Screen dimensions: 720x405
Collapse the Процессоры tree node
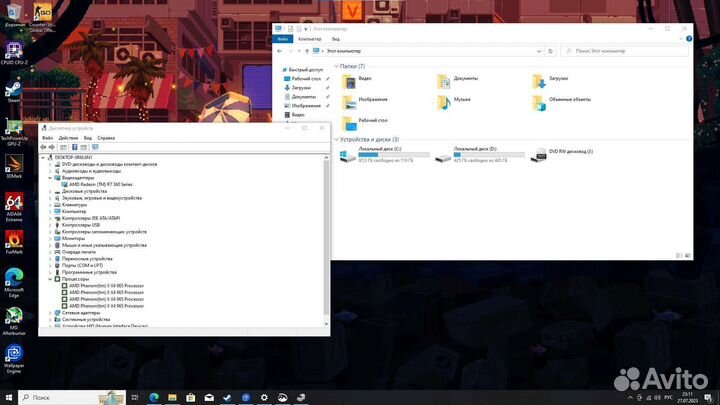51,279
